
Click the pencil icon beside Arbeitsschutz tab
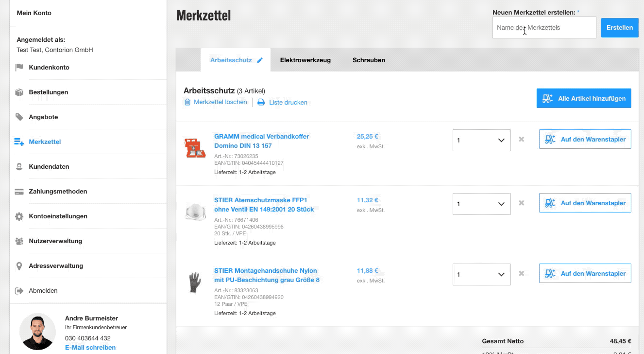(x=260, y=60)
